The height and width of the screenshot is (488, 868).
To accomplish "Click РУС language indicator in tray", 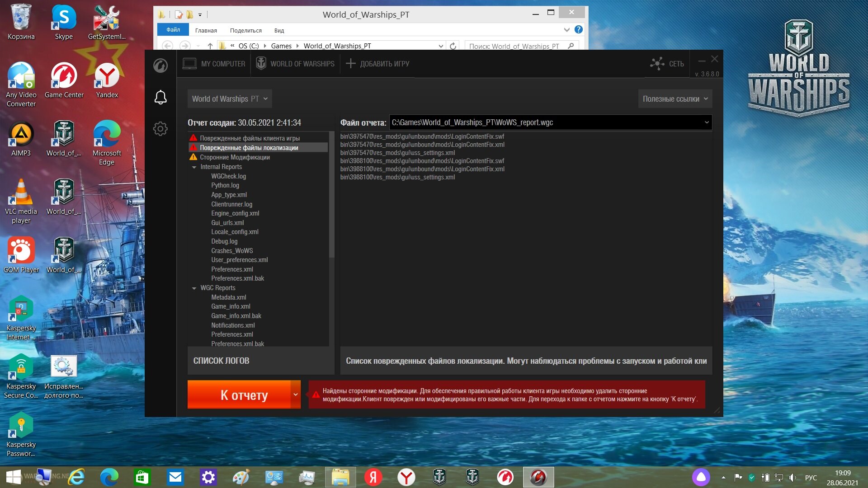I will [x=811, y=478].
